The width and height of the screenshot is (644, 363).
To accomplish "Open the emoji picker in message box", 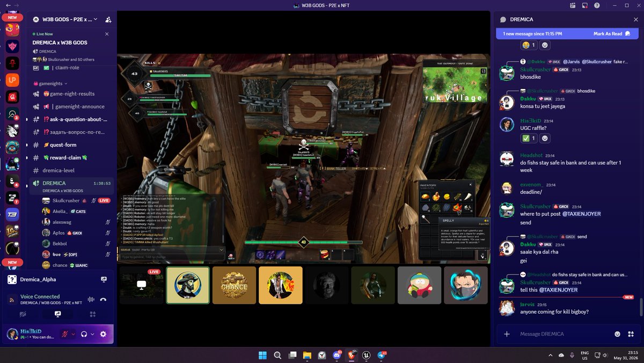I will pyautogui.click(x=617, y=334).
